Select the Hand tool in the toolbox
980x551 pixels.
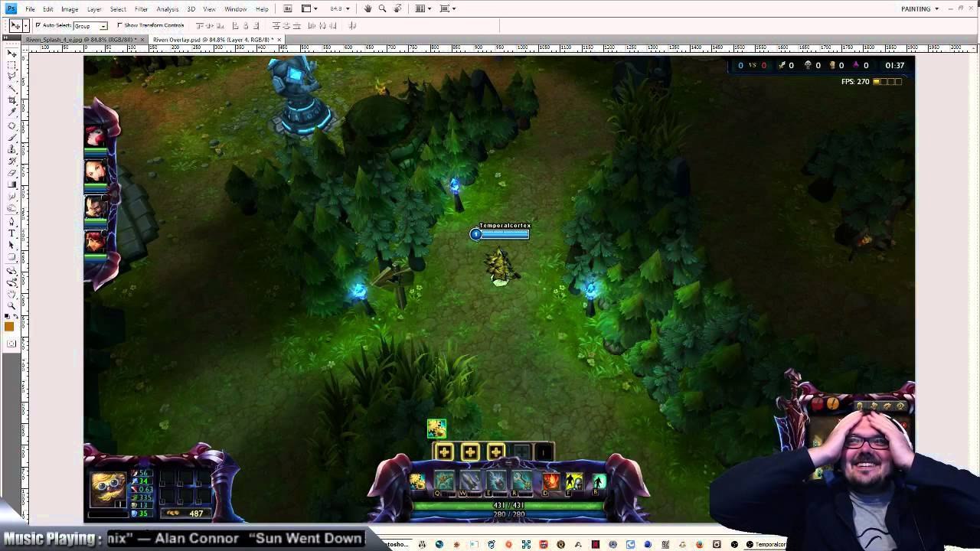click(11, 295)
